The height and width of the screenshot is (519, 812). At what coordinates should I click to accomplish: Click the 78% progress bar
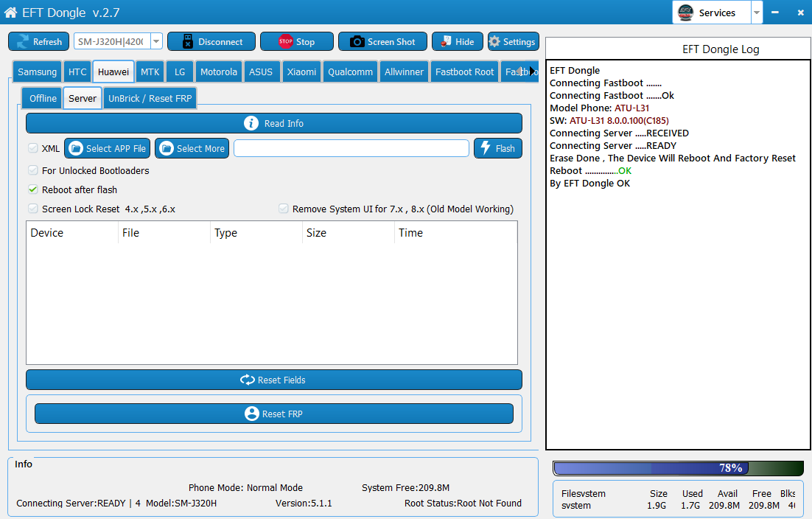click(678, 467)
